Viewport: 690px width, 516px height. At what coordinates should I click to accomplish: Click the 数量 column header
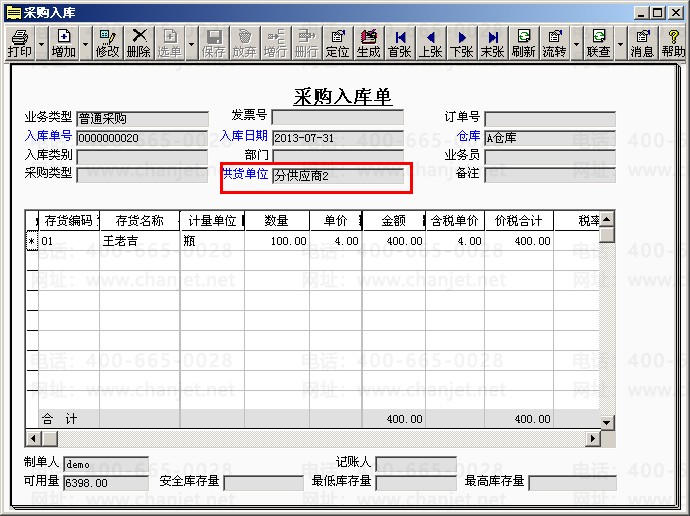tap(277, 220)
